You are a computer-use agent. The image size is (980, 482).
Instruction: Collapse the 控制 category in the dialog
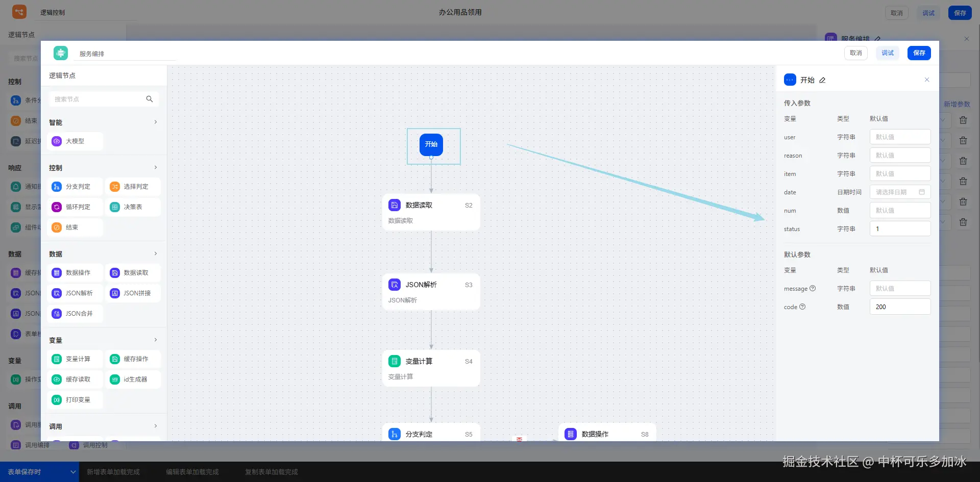coord(156,167)
